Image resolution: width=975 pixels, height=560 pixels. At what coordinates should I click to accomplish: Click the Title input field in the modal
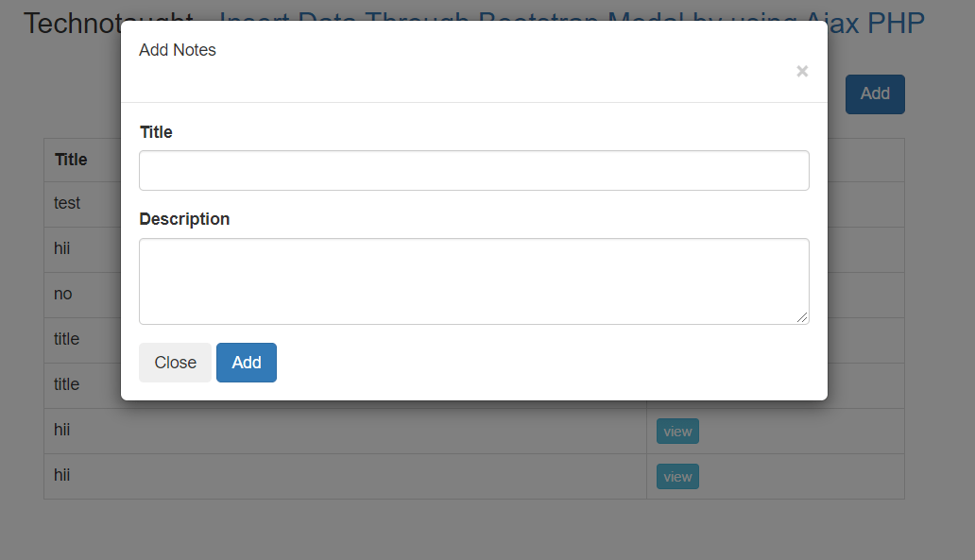473,170
